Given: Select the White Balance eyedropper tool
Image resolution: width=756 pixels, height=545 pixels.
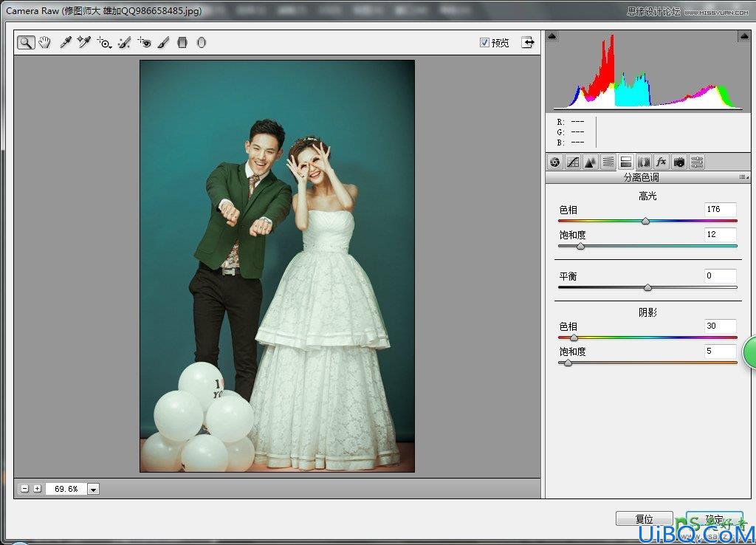Looking at the screenshot, I should [x=66, y=42].
